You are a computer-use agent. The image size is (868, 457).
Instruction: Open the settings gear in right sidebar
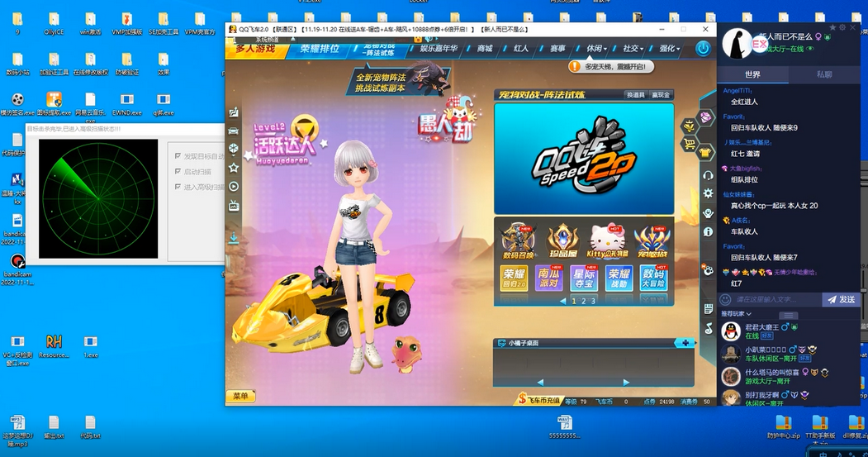pyautogui.click(x=708, y=193)
